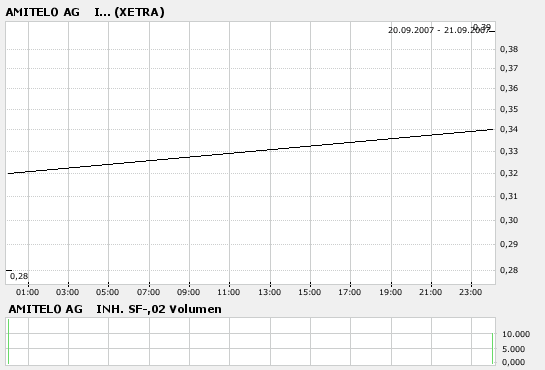Viewport: 545px width, 370px height.
Task: Click the date range 20.09.2007 - 21.09.2007
Action: [x=439, y=30]
